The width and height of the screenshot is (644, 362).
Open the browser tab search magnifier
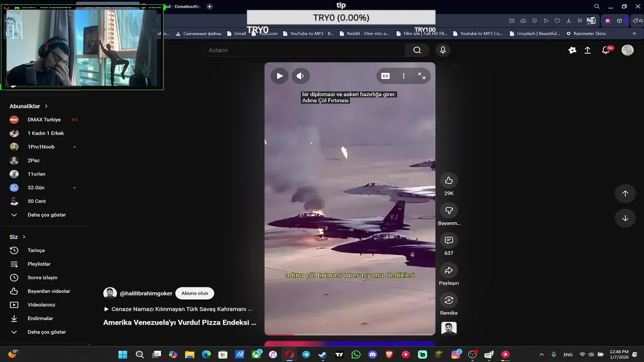coord(597,7)
